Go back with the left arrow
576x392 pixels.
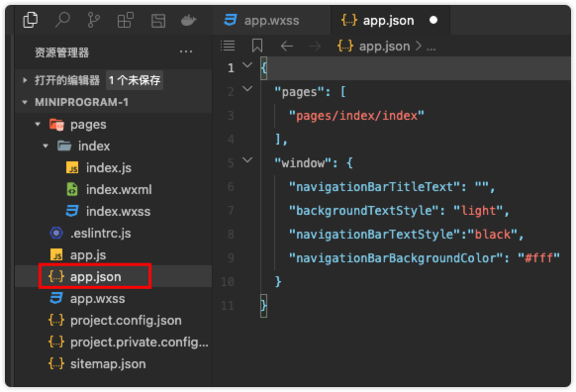(x=287, y=47)
